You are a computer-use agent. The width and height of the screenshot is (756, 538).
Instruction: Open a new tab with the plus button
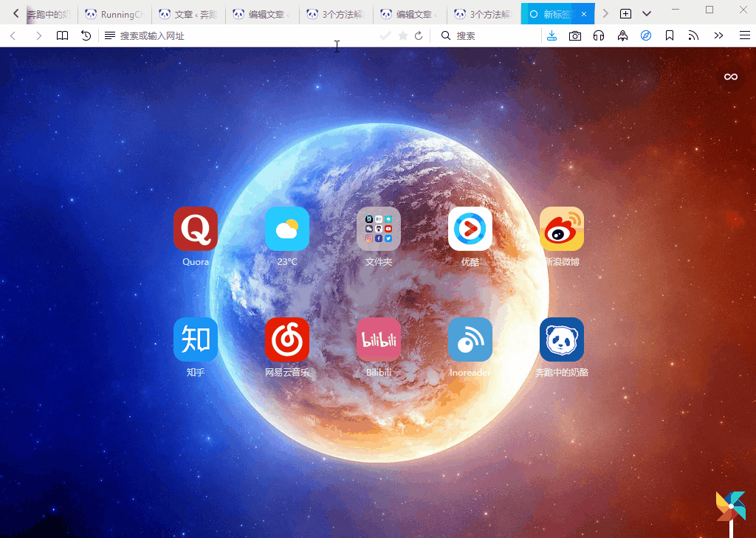pos(625,14)
